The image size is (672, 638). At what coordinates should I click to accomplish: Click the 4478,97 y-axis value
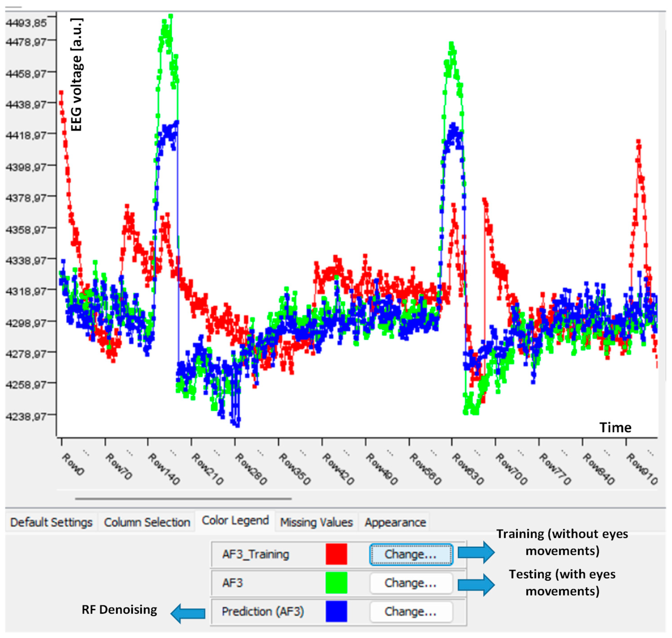(x=26, y=42)
